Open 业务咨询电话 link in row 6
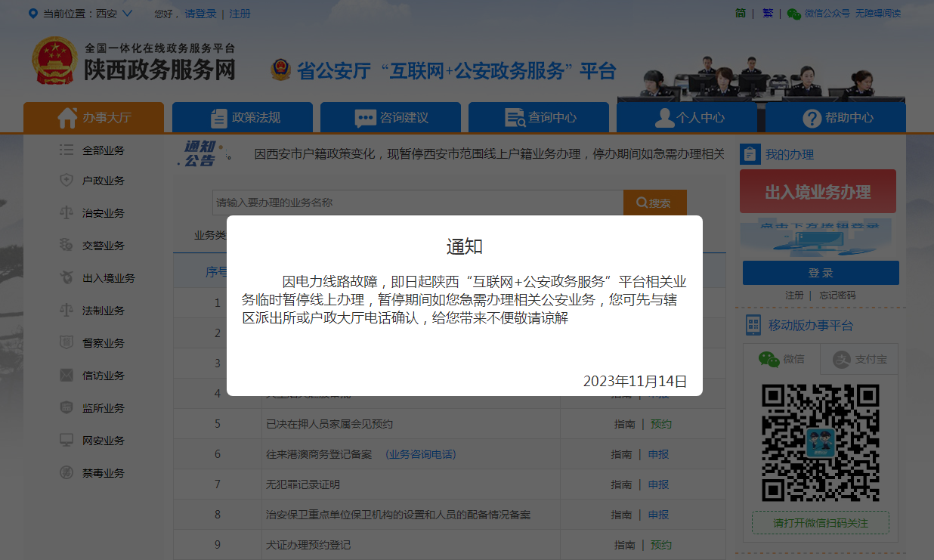Viewport: 934px width, 560px height. tap(421, 454)
